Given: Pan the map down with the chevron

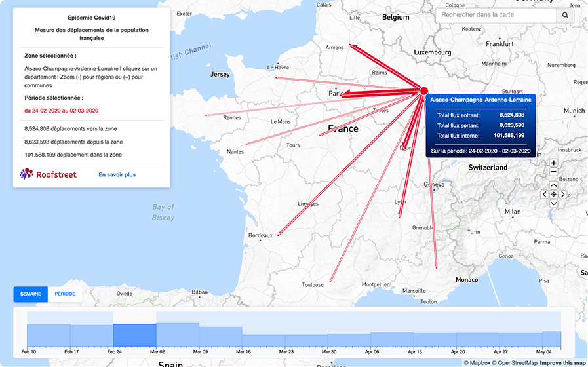Looking at the screenshot, I should pos(554,203).
